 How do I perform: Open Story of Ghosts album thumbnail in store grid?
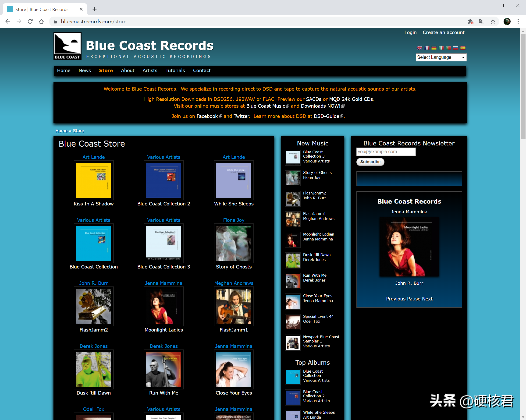point(234,243)
